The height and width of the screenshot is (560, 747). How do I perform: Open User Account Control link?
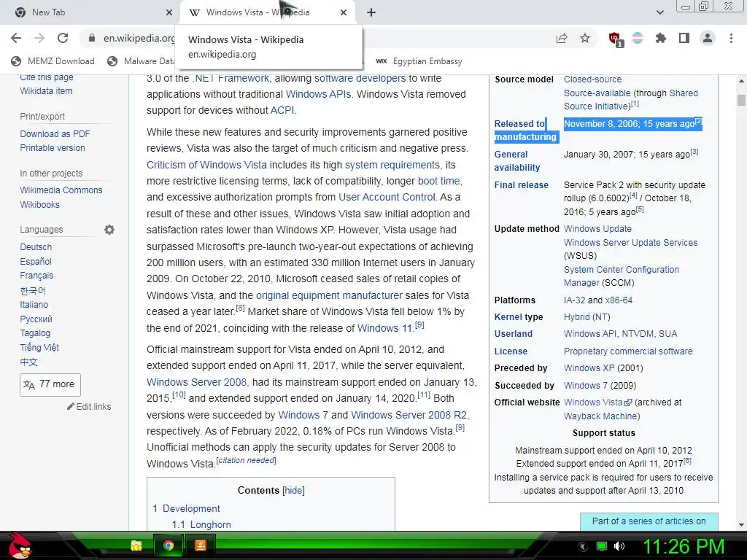387,197
